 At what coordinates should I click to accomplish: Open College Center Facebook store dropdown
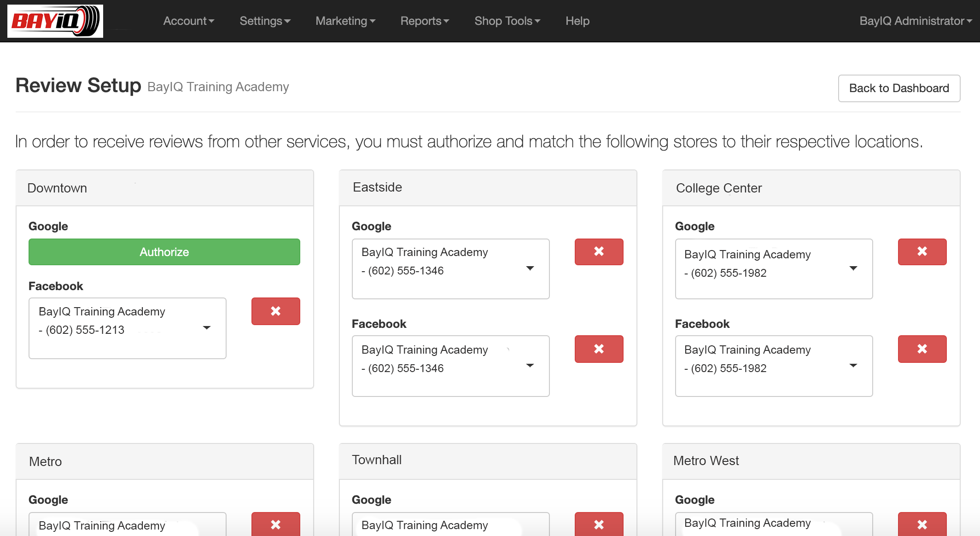(774, 366)
